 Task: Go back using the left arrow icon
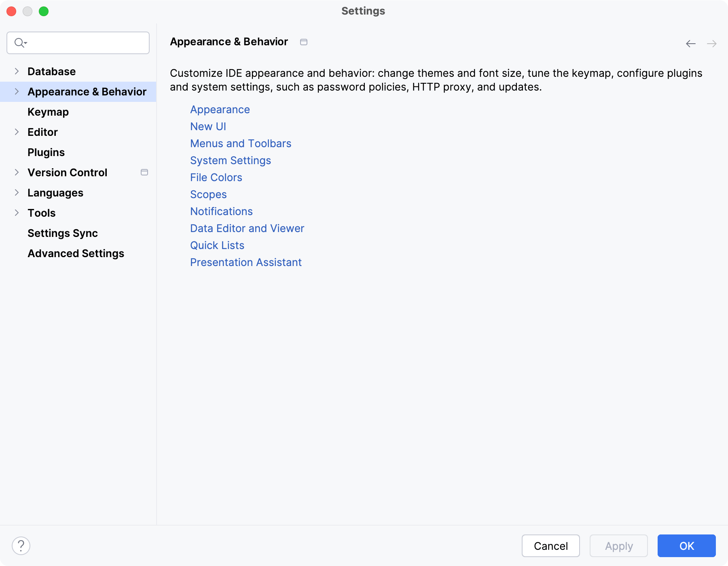pos(691,44)
